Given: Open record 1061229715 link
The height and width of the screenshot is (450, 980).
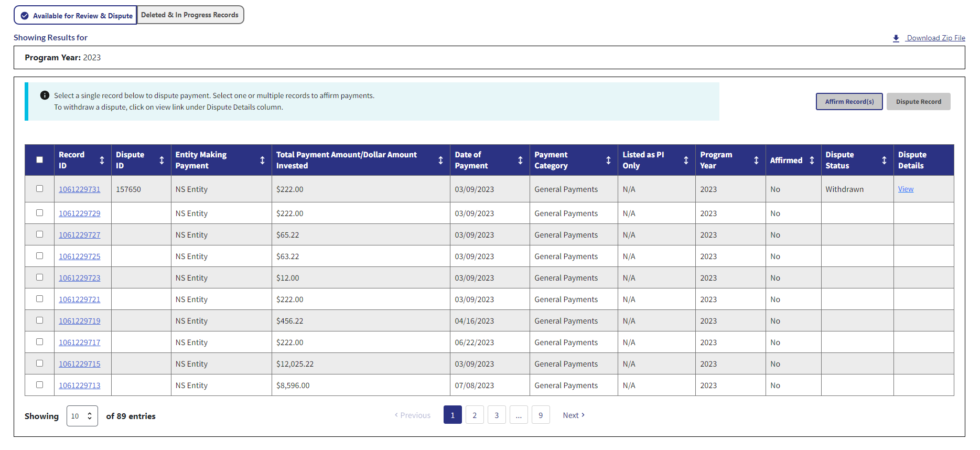Looking at the screenshot, I should pyautogui.click(x=80, y=364).
